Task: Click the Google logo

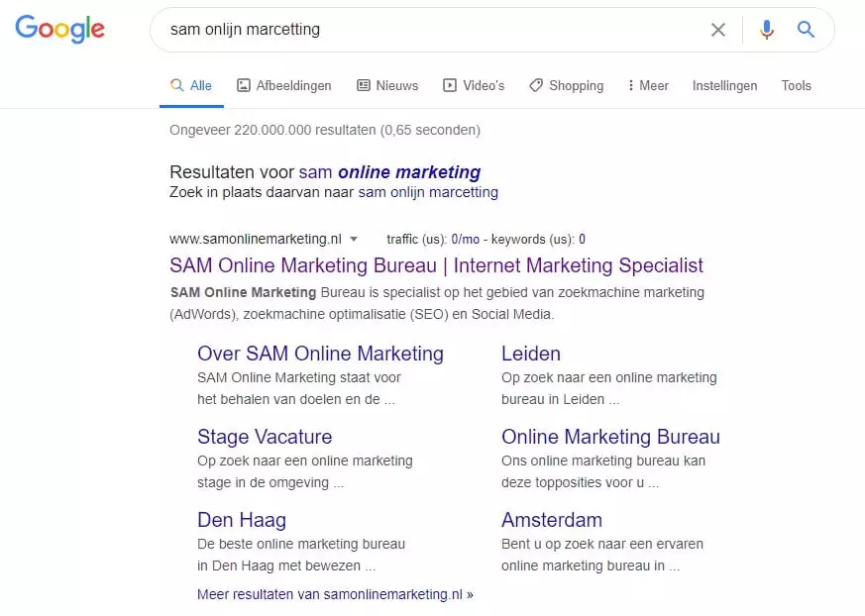Action: point(59,29)
